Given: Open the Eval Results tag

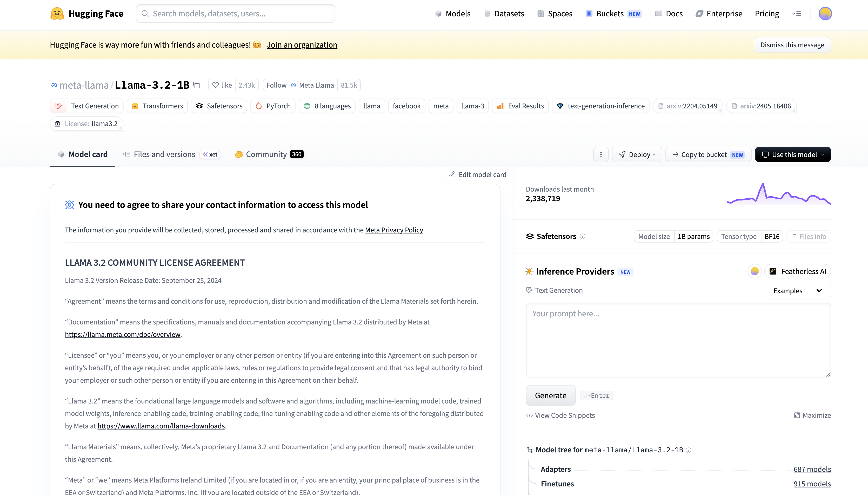Looking at the screenshot, I should [520, 106].
